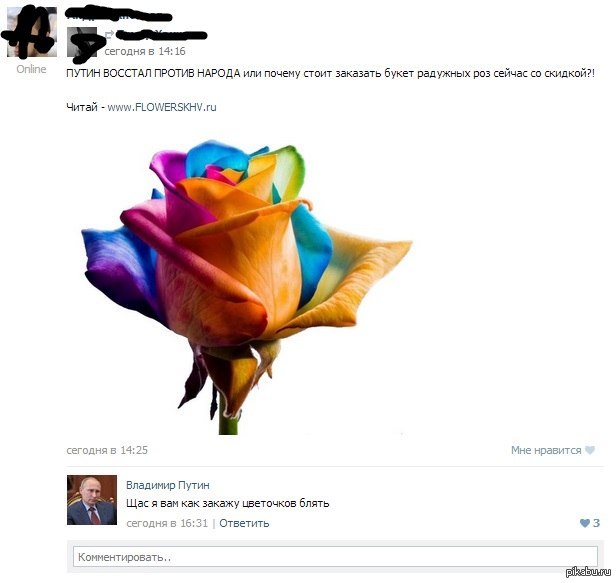
Task: Click the сегодня в 14:25 post timestamp
Action: tap(107, 450)
